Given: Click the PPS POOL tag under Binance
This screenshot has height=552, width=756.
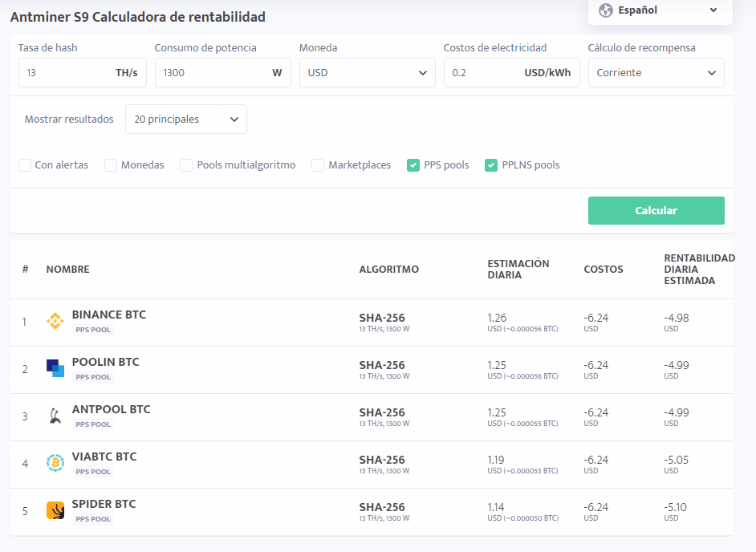Looking at the screenshot, I should 93,330.
